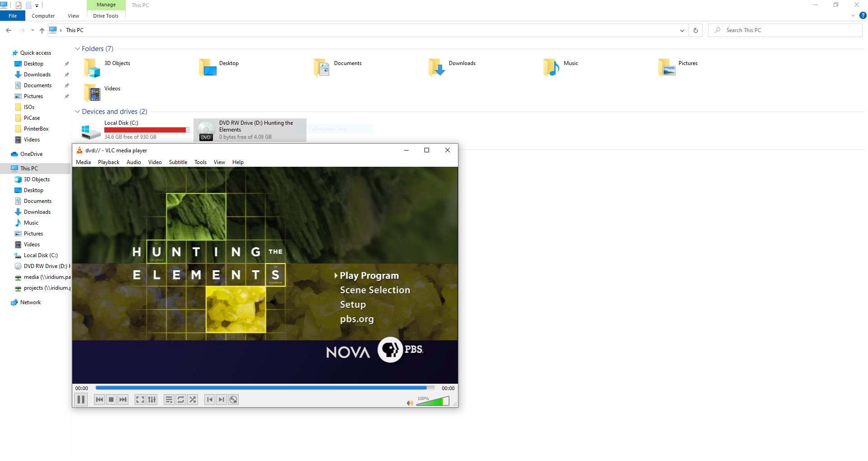Click pbs.org in DVD menu
Screen dimensions: 868x461
point(357,319)
